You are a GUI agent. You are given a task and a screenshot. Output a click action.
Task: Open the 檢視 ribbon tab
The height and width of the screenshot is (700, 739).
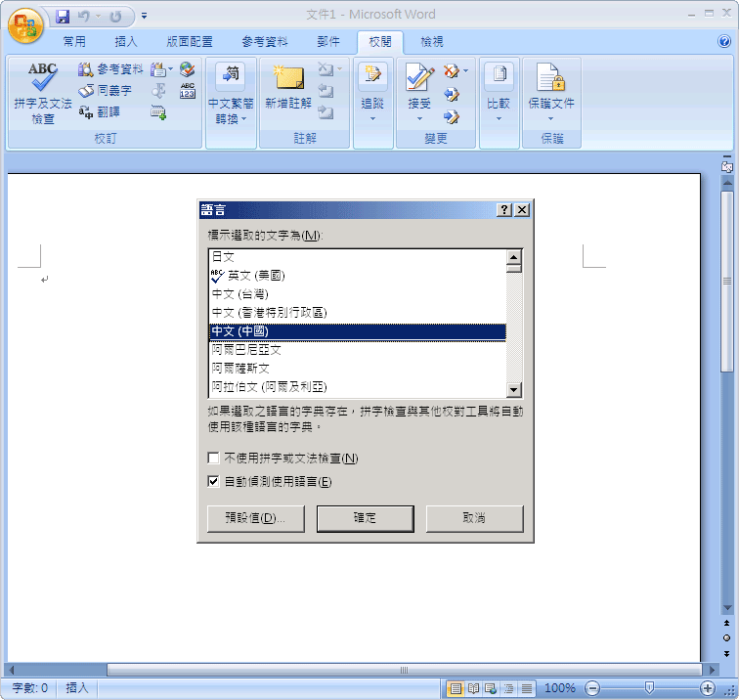432,42
